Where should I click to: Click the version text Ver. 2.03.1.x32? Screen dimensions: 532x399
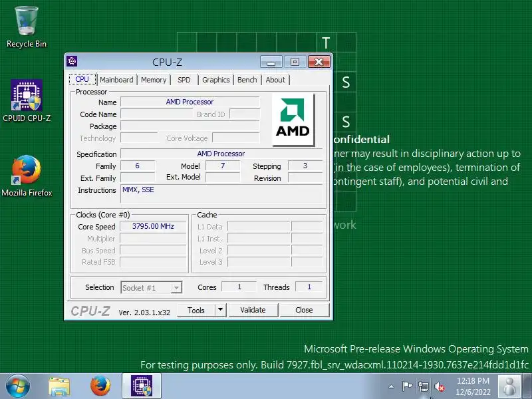pyautogui.click(x=144, y=313)
